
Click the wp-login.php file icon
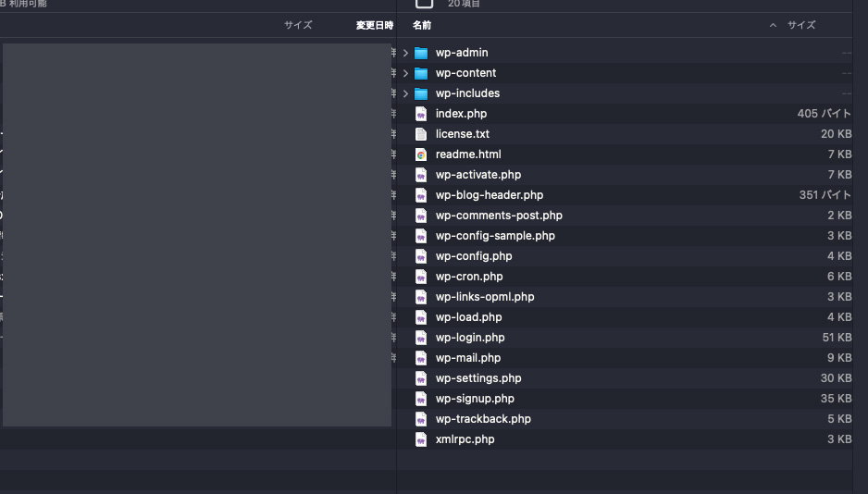(x=421, y=338)
